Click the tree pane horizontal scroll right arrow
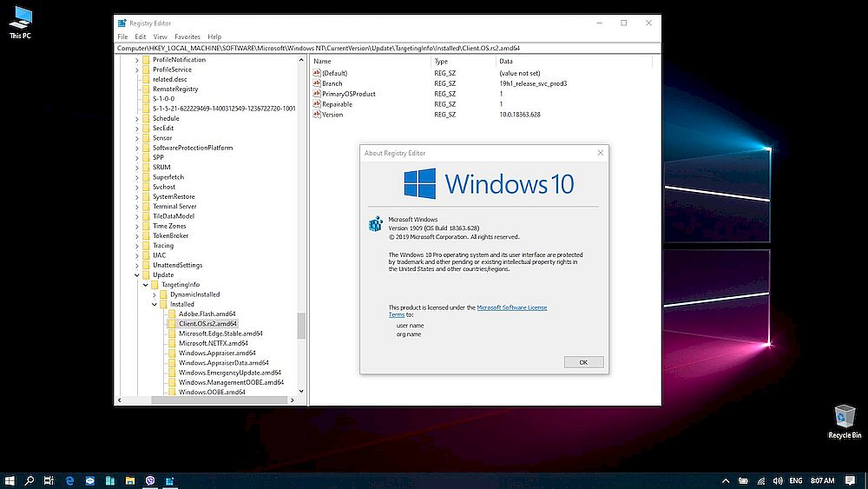Viewport: 868px width, 489px height. tap(293, 400)
